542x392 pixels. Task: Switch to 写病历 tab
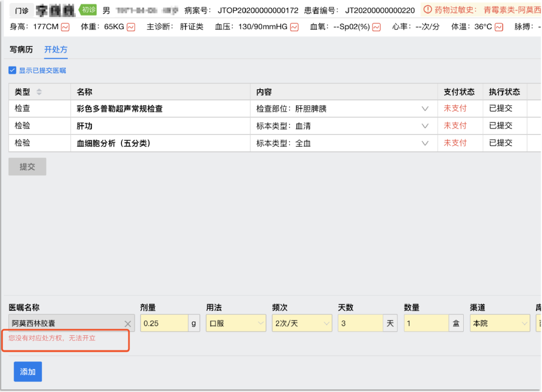pos(22,50)
